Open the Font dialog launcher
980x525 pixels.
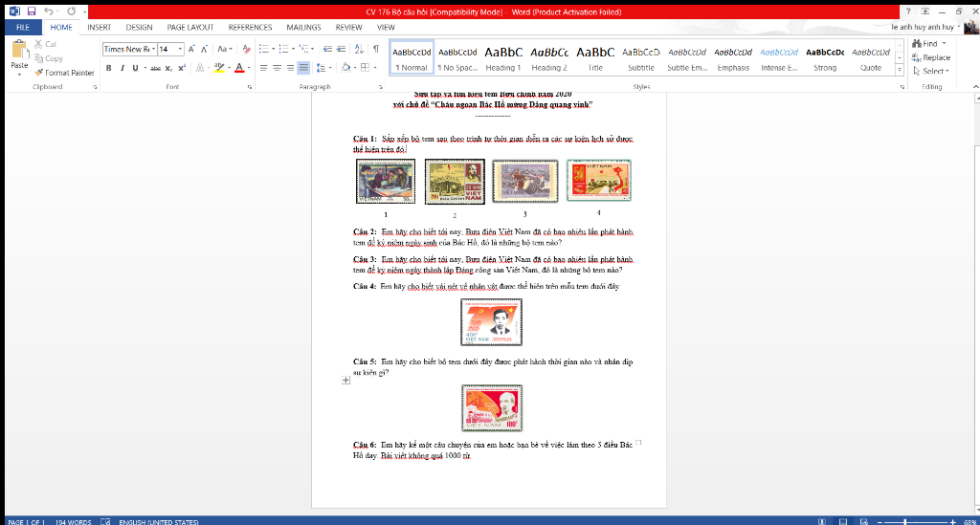(251, 87)
